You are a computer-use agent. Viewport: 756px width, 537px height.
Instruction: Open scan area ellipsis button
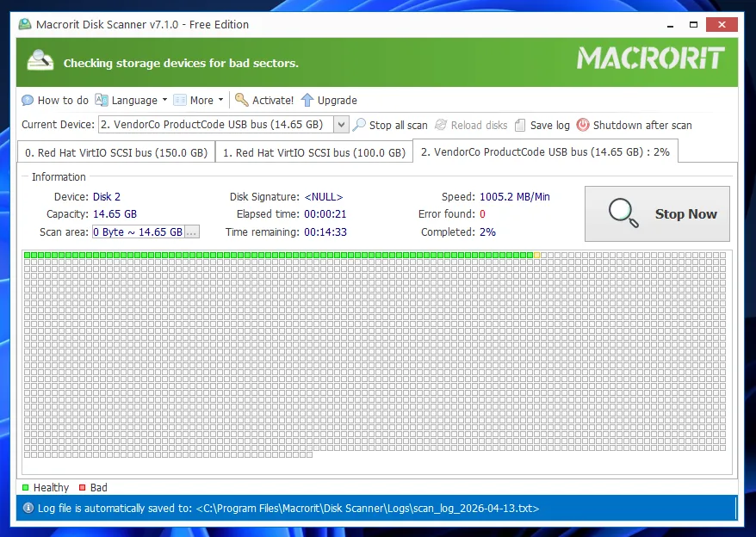[192, 231]
